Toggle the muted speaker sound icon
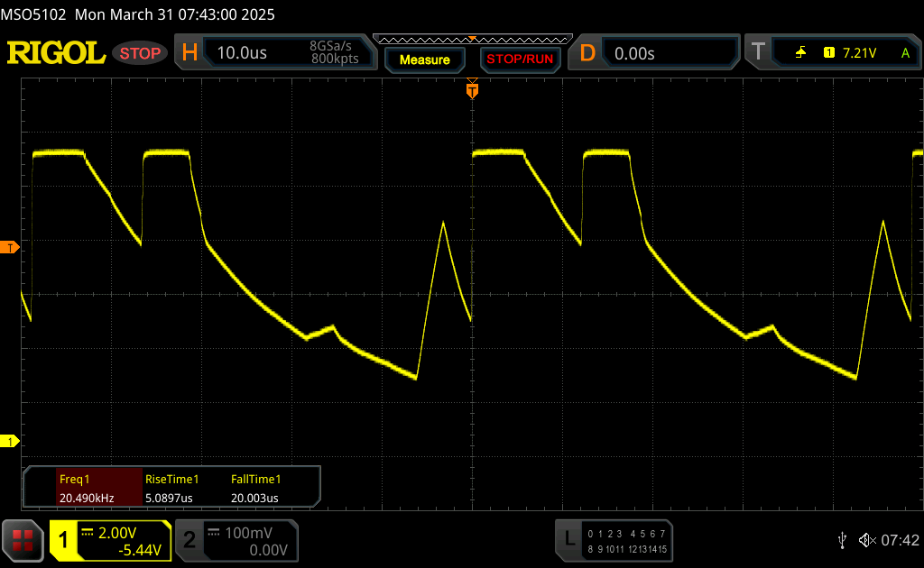 click(866, 539)
